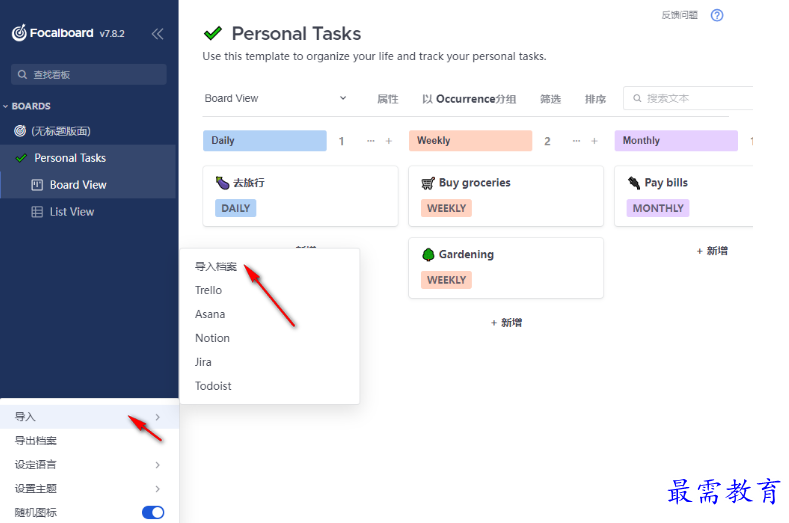Screen dimensions: 789x523
Task: Toggle the 随机图标 random icons switch
Action: [x=153, y=512]
